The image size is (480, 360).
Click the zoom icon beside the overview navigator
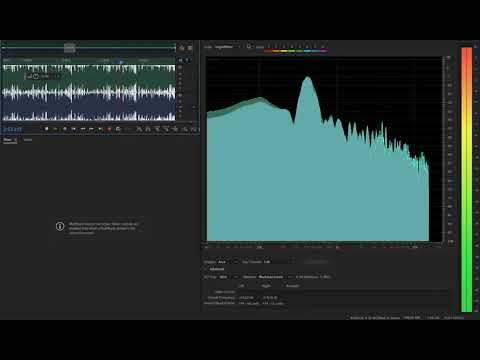[182, 48]
